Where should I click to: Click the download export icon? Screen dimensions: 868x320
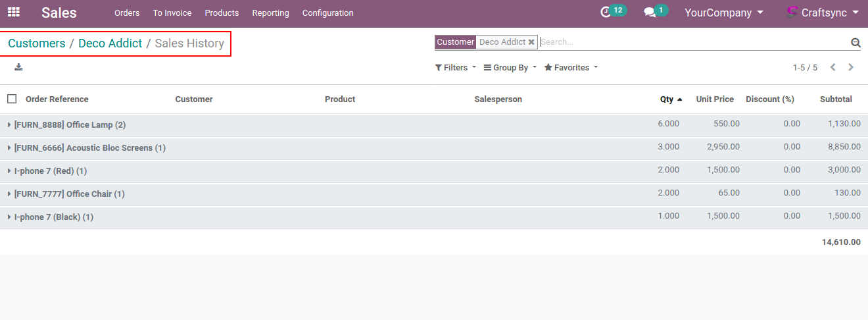(x=18, y=67)
